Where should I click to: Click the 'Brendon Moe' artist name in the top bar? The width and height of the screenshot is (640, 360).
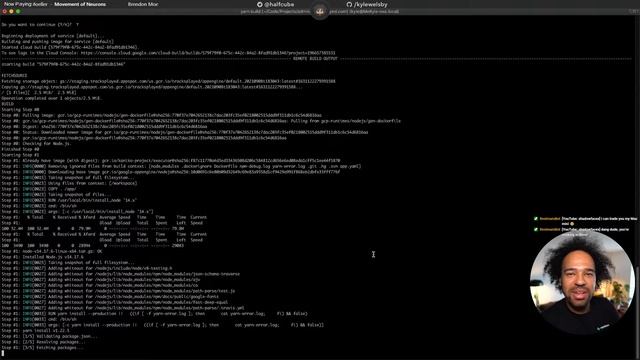click(x=143, y=4)
